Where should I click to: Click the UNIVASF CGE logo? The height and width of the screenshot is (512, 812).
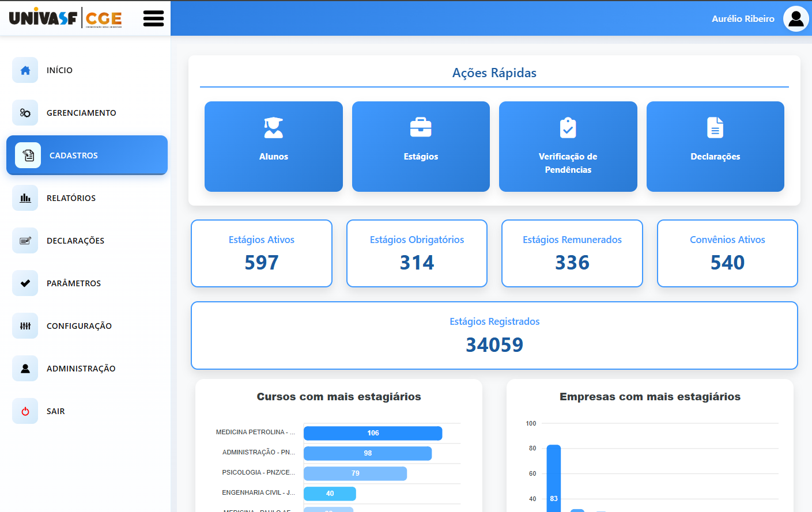(66, 18)
